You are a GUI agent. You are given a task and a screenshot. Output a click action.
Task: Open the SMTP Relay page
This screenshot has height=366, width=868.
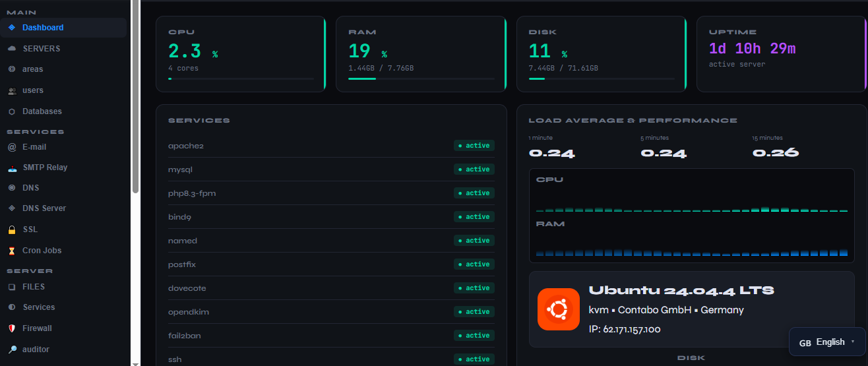[64, 168]
